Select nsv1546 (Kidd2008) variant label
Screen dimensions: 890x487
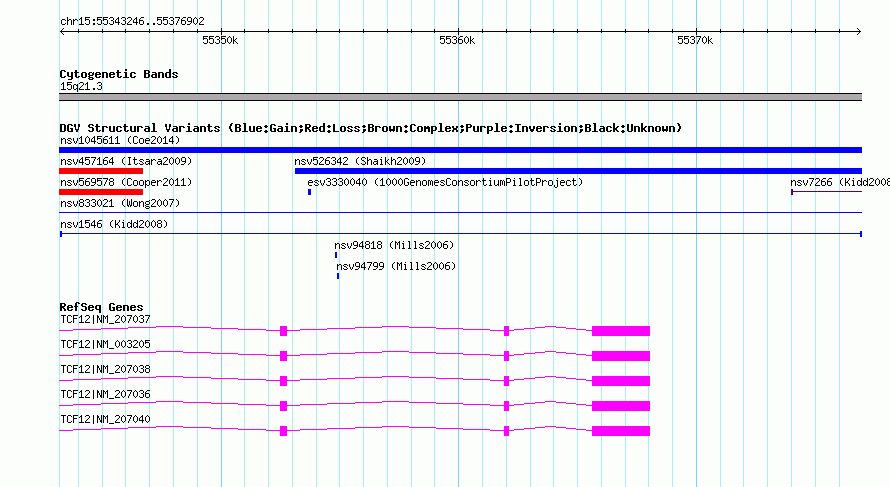coord(114,224)
